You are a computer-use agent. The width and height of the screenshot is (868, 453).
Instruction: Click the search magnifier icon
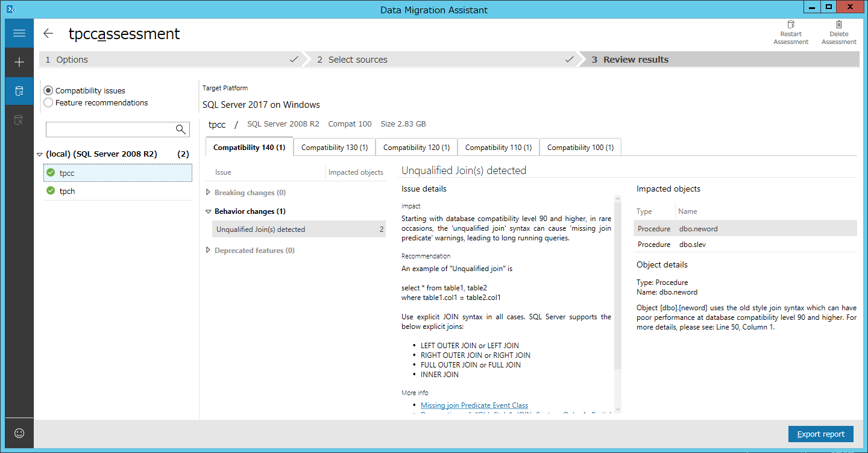180,129
